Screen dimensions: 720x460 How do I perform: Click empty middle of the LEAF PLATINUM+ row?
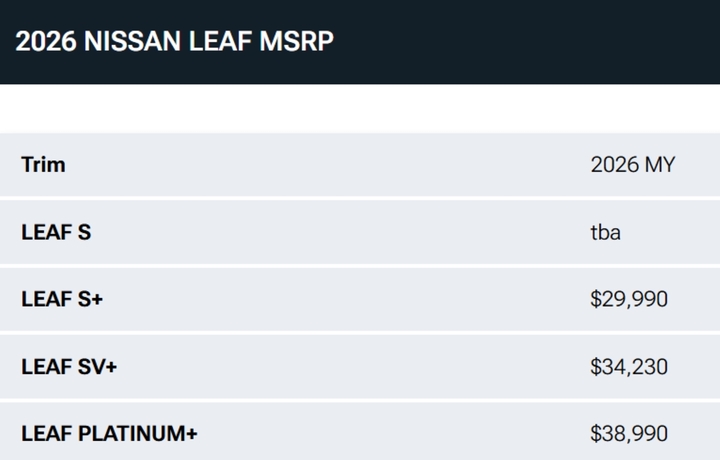point(380,434)
